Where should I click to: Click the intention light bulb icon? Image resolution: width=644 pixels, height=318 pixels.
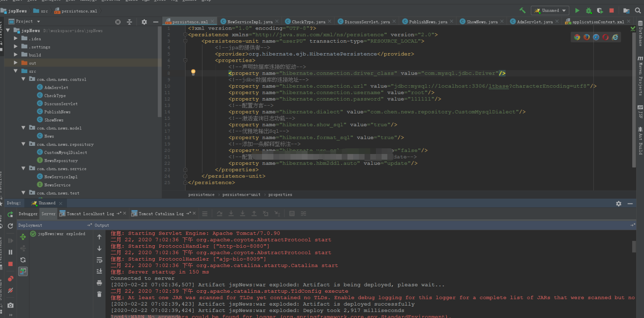pyautogui.click(x=193, y=72)
